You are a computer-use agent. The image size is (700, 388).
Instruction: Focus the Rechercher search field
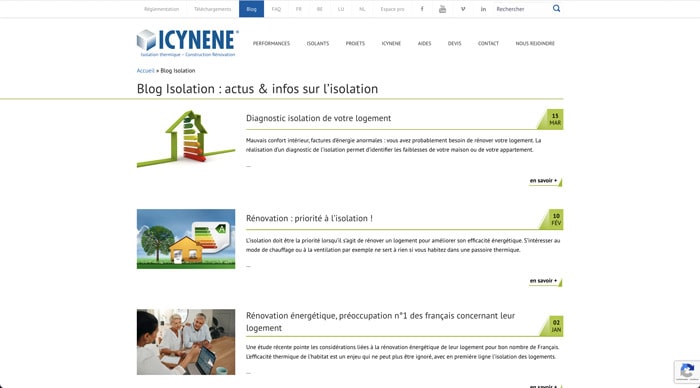click(522, 9)
